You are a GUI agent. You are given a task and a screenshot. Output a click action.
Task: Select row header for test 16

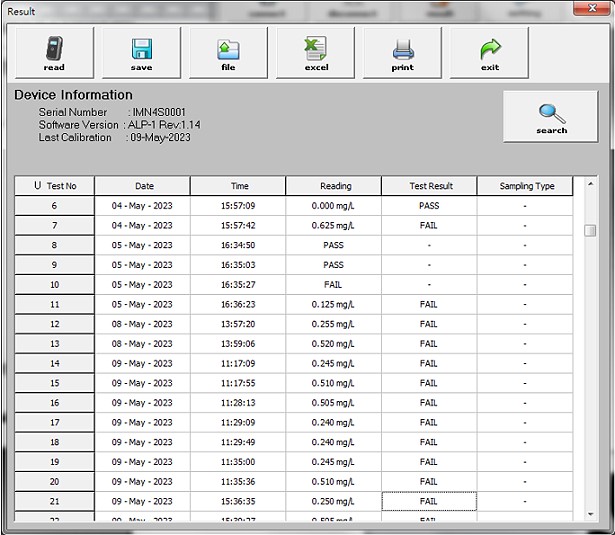[x=55, y=403]
